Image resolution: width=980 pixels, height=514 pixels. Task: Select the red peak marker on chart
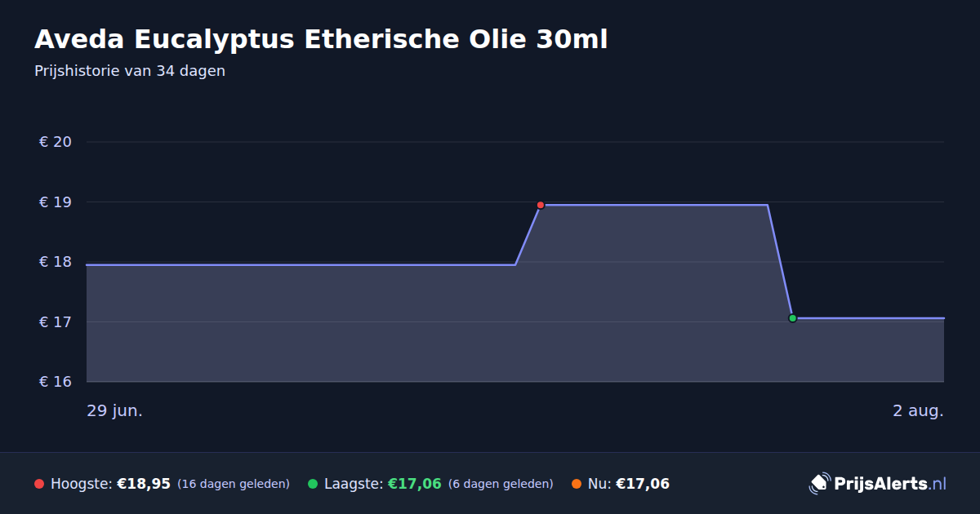(541, 205)
